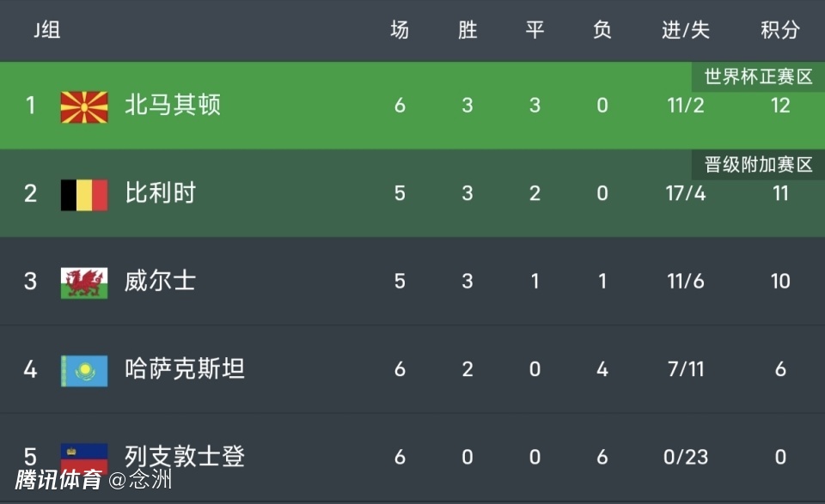Image resolution: width=825 pixels, height=504 pixels.
Task: Click the Liechtenstein flag icon
Action: (x=84, y=457)
